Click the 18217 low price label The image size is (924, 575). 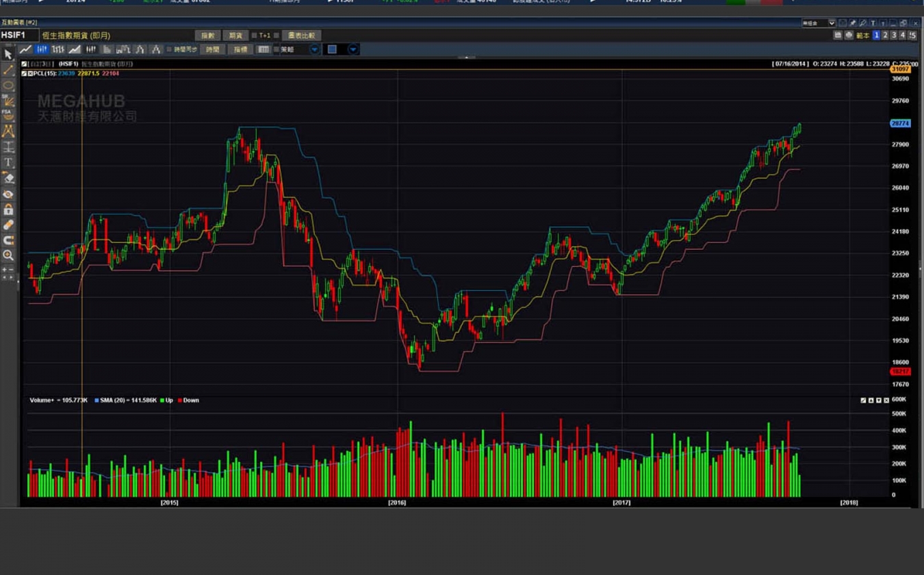[900, 372]
